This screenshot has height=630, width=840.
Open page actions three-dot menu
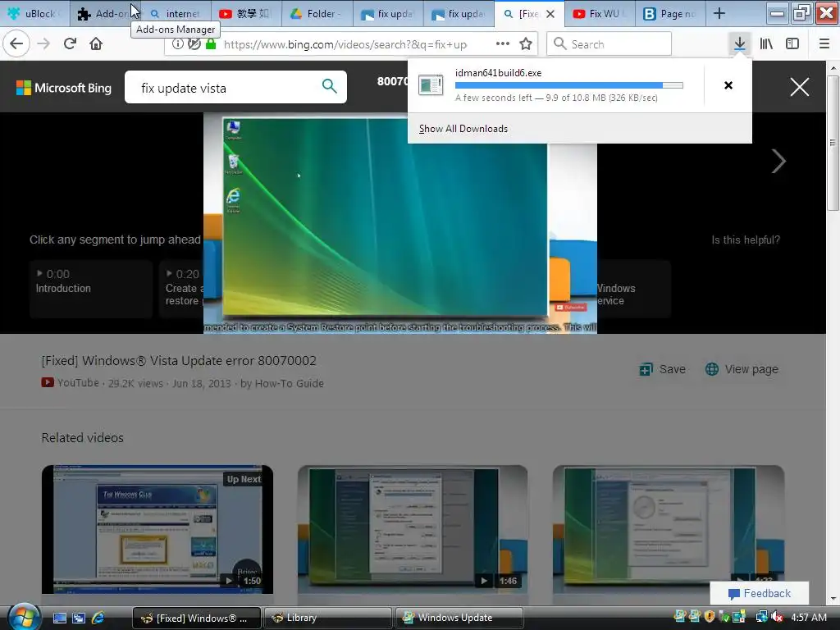tap(503, 43)
